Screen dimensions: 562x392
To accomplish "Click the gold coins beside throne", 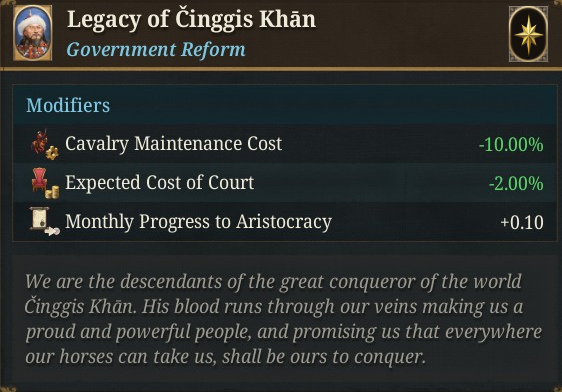I will point(52,192).
